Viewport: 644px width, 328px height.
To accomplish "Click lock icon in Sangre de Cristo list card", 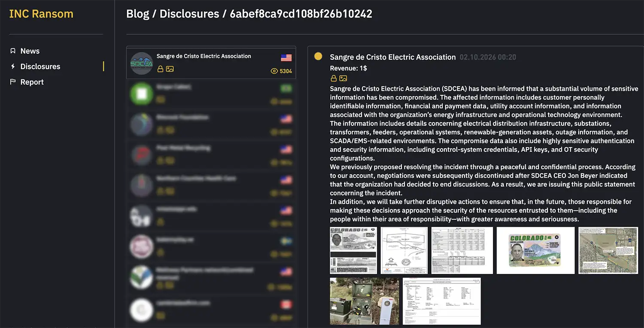I will 160,69.
